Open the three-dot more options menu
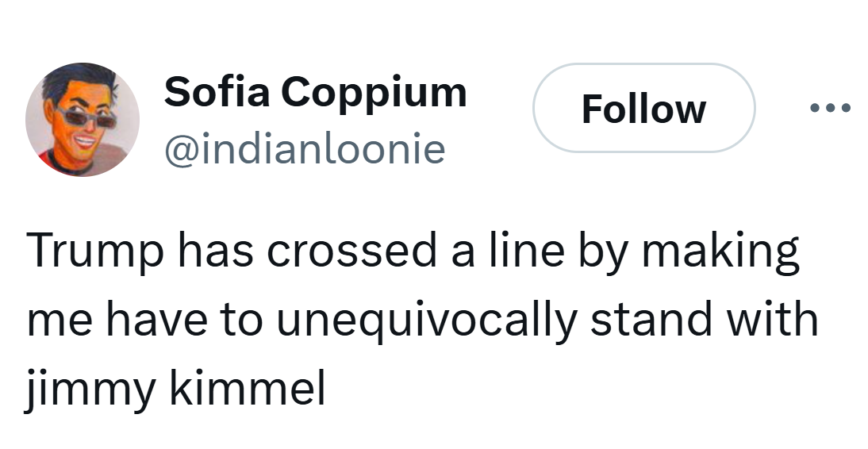868x449 pixels. 830,108
